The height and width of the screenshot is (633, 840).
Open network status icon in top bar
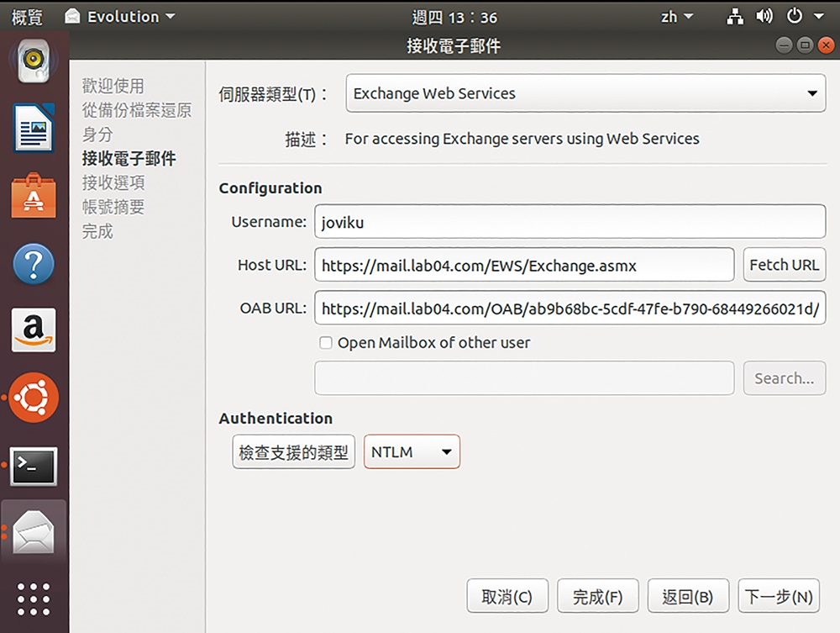coord(735,17)
